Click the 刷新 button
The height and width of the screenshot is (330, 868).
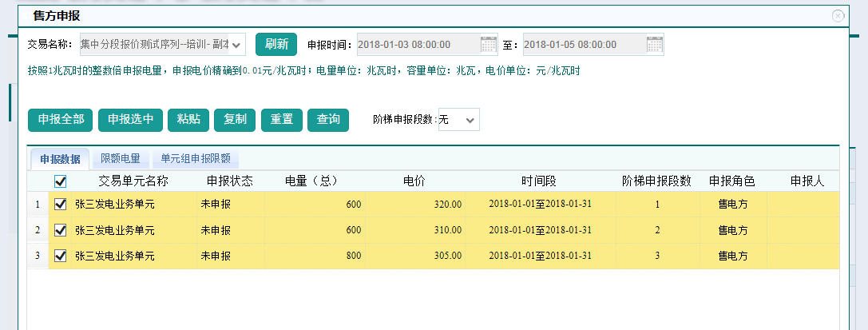point(276,45)
